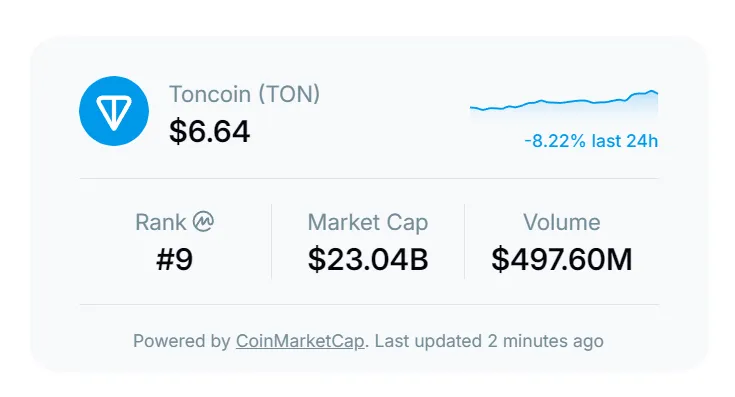Click the blue Toncoin logo icon
735x397 pixels.
(x=114, y=111)
